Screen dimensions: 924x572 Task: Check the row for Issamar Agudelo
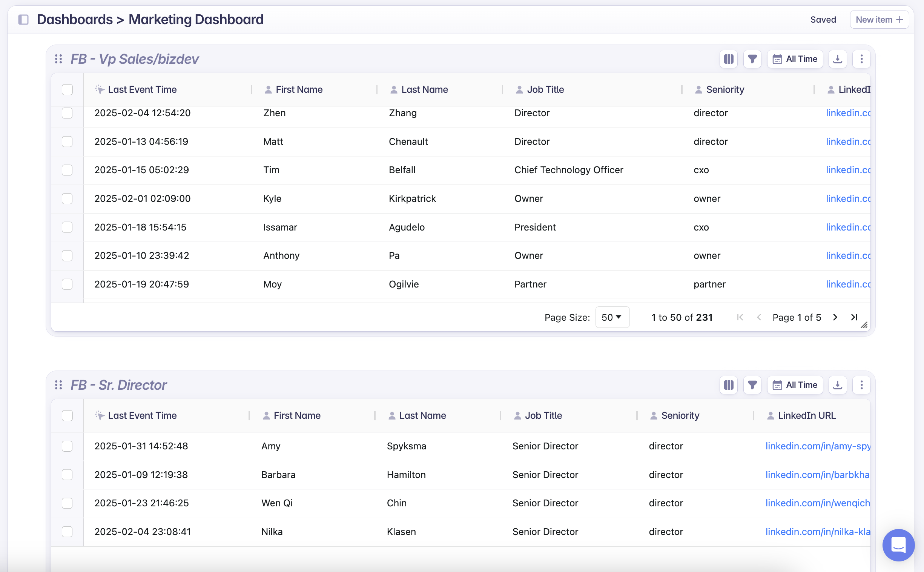67,227
